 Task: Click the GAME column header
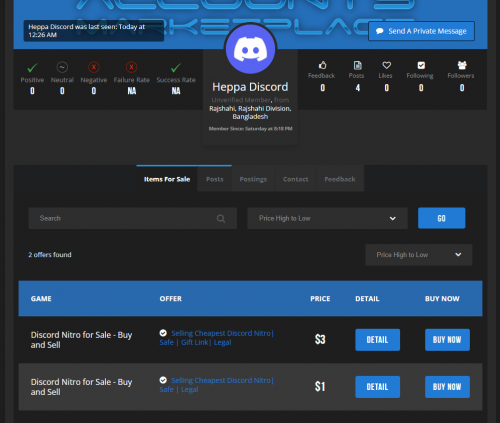[41, 298]
